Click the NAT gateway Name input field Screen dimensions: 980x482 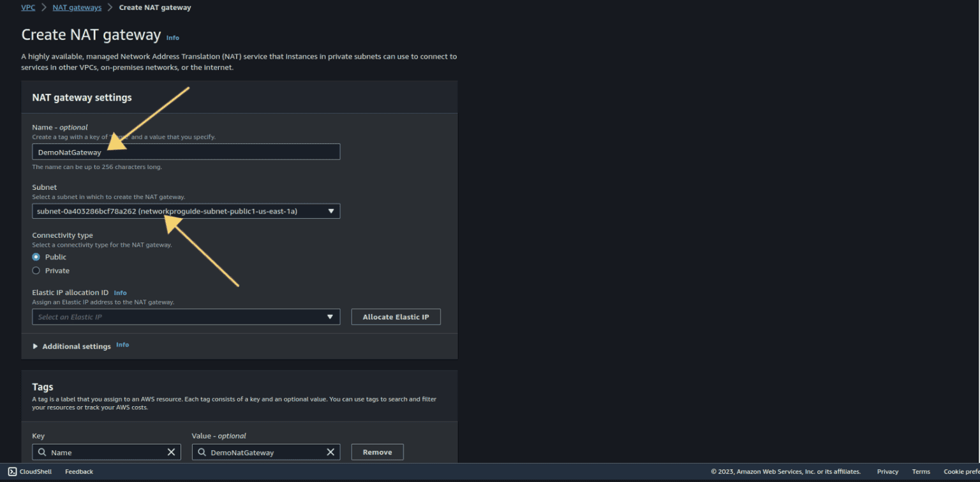tap(185, 152)
